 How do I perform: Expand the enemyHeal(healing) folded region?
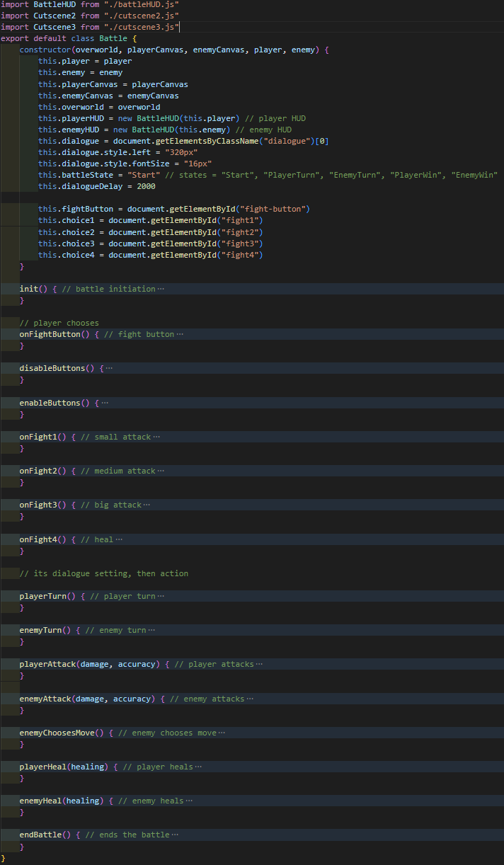189,801
